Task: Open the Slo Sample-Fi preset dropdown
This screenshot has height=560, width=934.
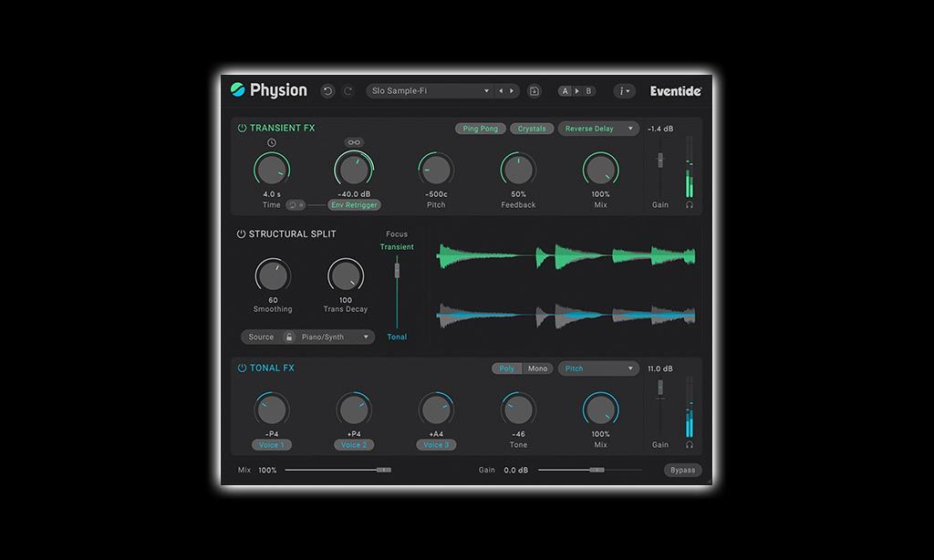Action: pyautogui.click(x=431, y=91)
